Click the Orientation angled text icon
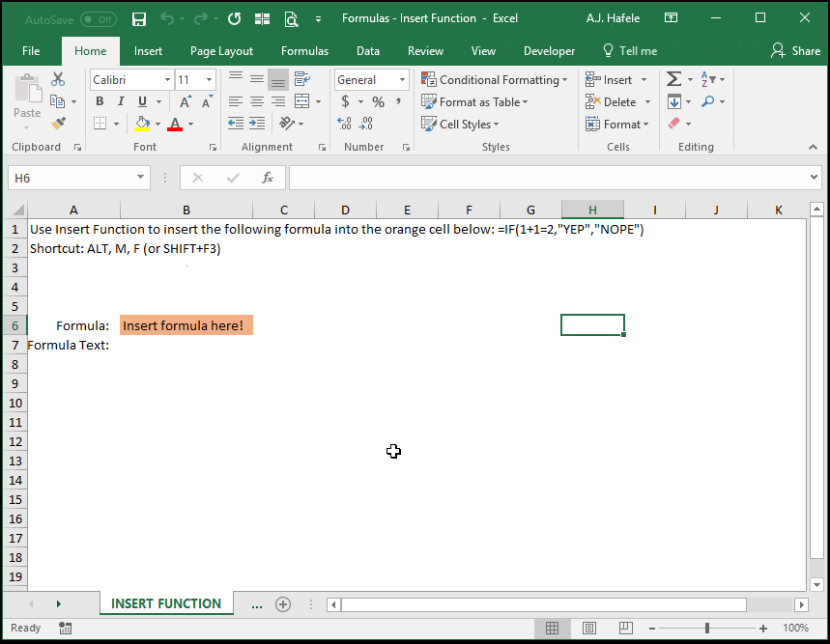The width and height of the screenshot is (830, 644). click(x=286, y=124)
